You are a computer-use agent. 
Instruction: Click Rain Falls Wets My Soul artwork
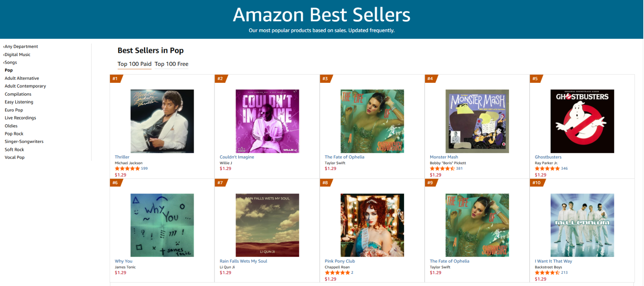click(x=267, y=225)
